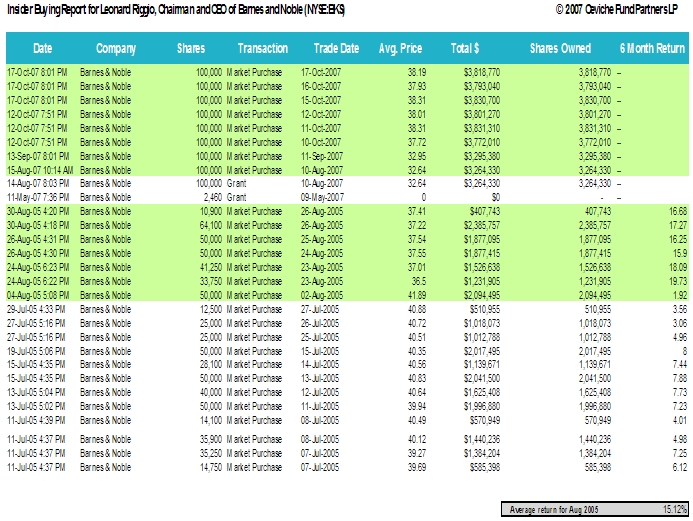Click the Shares column header
693x521 pixels.
click(x=191, y=48)
